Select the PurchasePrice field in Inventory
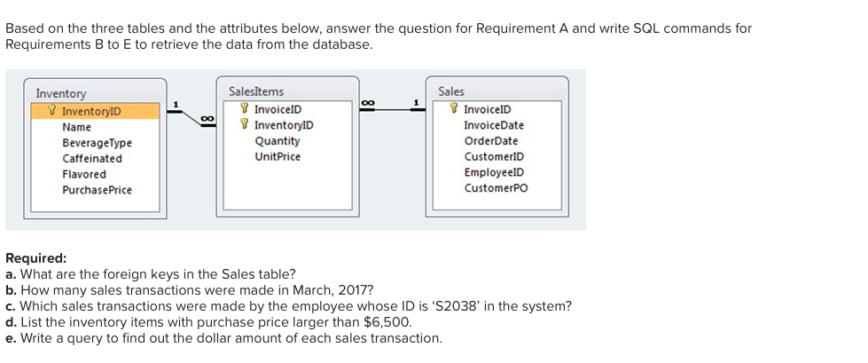This screenshot has width=868, height=363. (x=97, y=190)
